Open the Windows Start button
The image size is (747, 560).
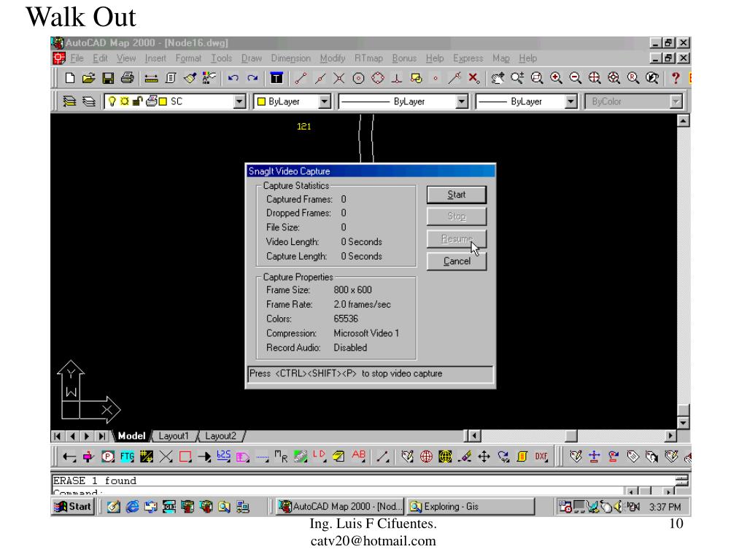73,507
